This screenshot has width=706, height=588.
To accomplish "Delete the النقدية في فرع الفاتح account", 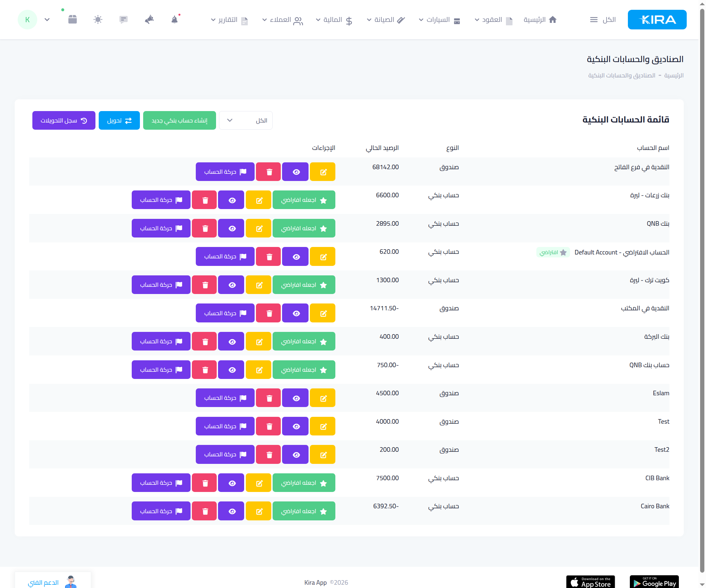I will (x=268, y=172).
